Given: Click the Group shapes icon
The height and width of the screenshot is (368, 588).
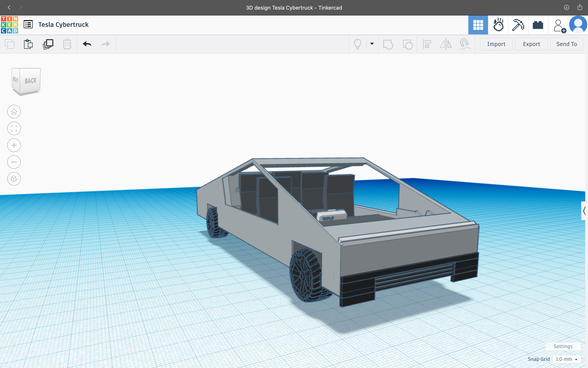Looking at the screenshot, I should 388,44.
